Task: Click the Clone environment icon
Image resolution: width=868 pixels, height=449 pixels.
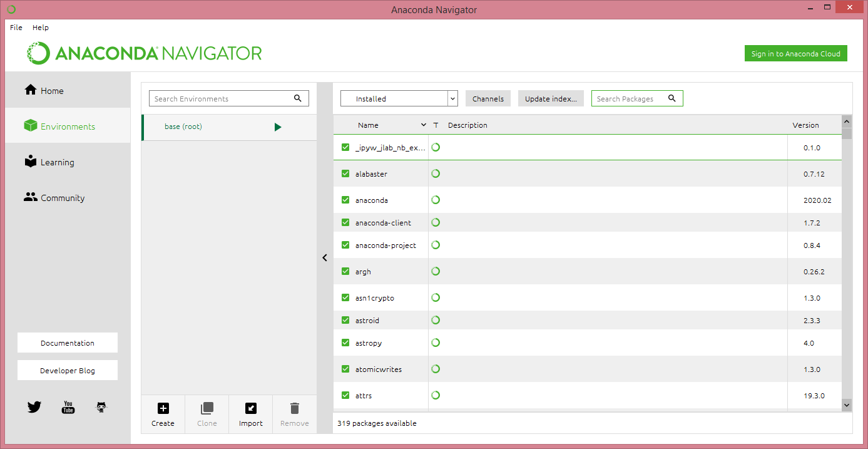Action: (207, 408)
